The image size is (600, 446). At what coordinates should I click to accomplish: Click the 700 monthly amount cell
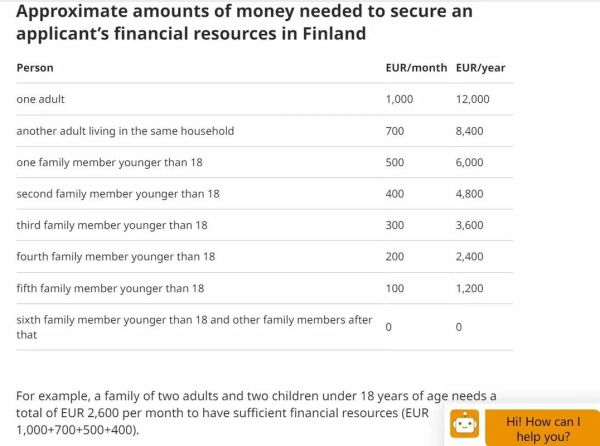pos(395,131)
